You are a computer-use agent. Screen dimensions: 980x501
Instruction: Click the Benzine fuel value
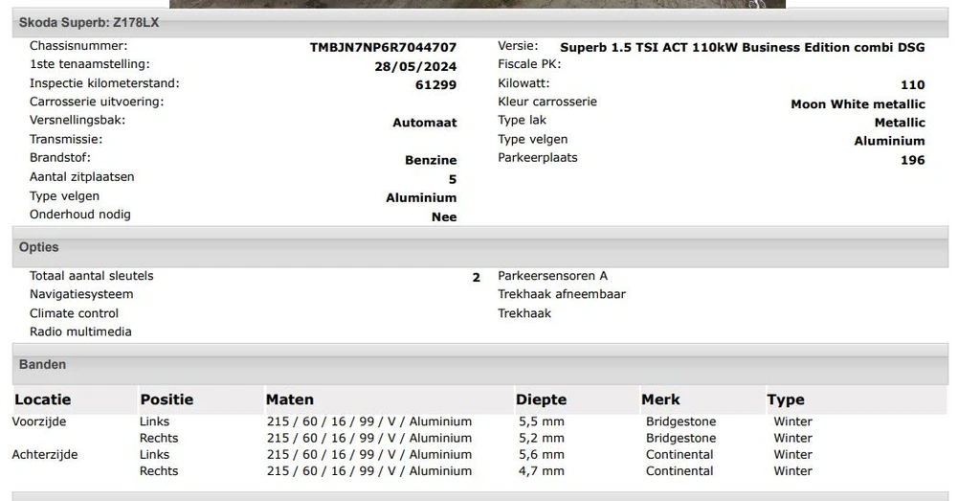point(431,160)
